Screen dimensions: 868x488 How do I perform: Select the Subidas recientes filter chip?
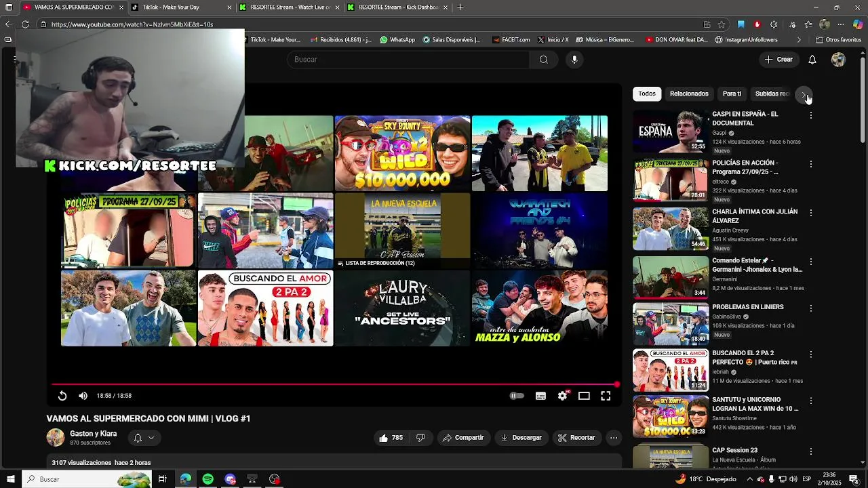coord(772,94)
